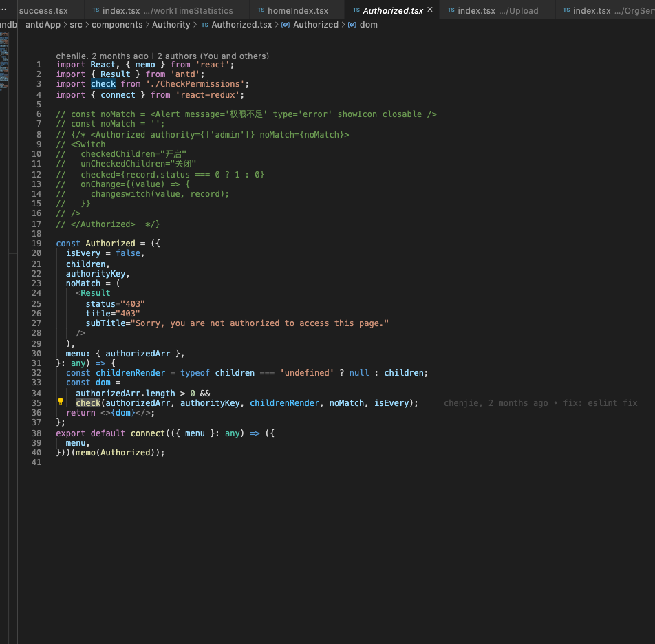Open the Authorized symbol breadcrumb dropdown
Image resolution: width=655 pixels, height=644 pixels.
316,25
